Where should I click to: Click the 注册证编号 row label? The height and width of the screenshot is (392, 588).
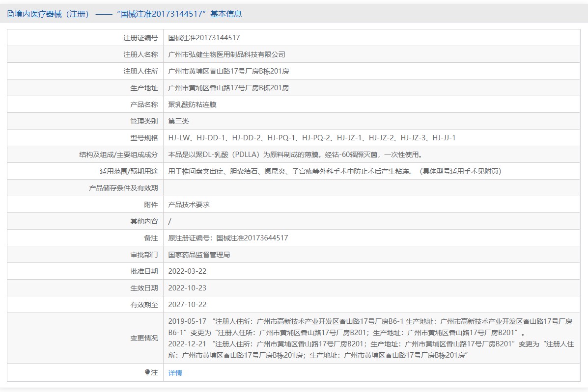[140, 38]
